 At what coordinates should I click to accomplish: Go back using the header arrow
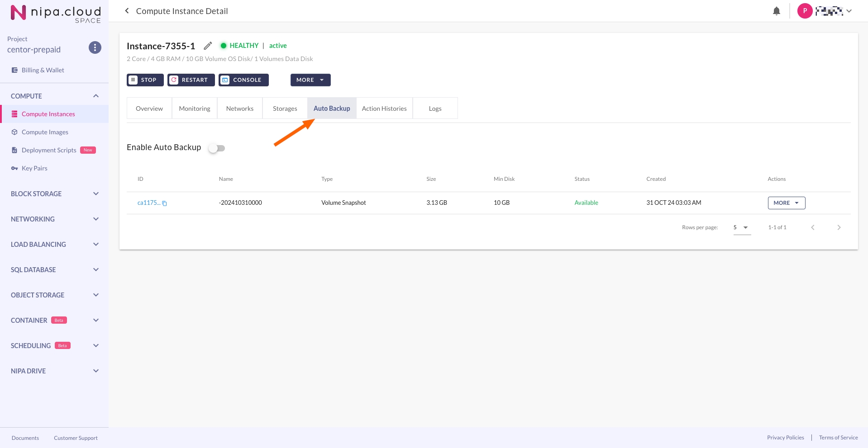click(127, 11)
